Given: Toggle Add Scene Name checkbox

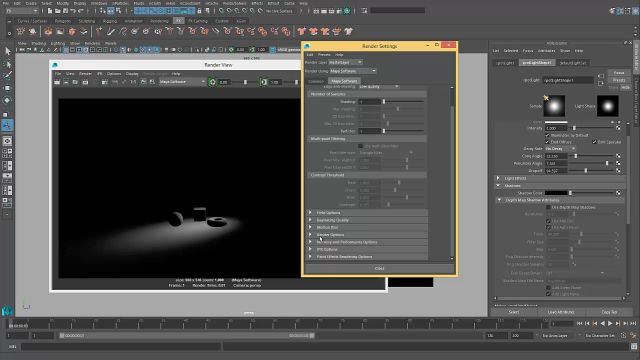Looking at the screenshot, I should [548, 287].
